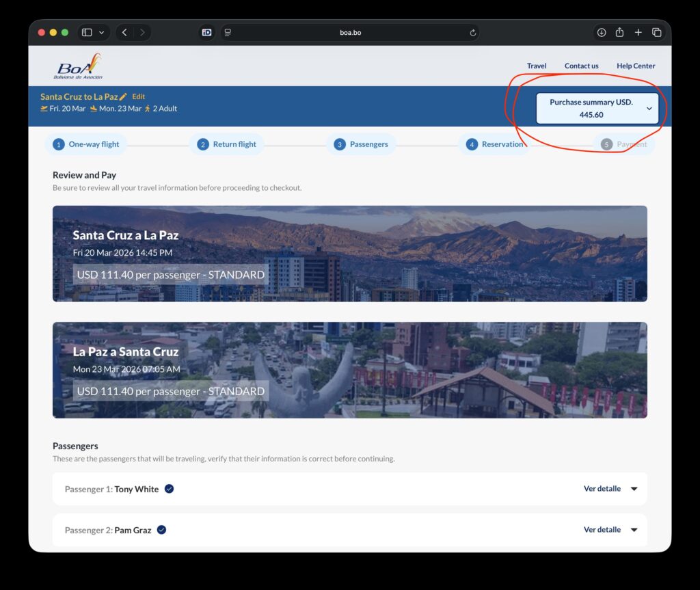This screenshot has width=700, height=590.
Task: Click verified checkmark next to Tony White
Action: 169,489
